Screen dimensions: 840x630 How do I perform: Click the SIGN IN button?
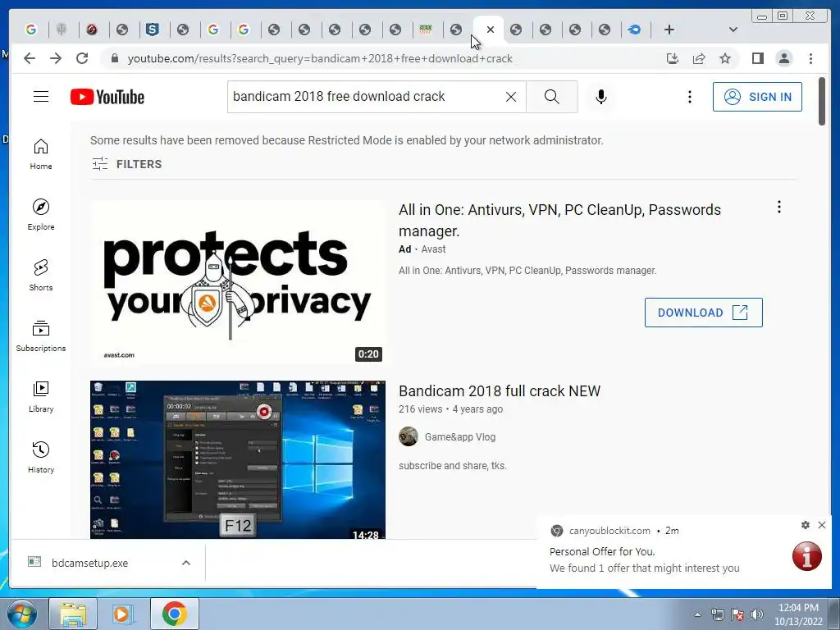point(757,97)
